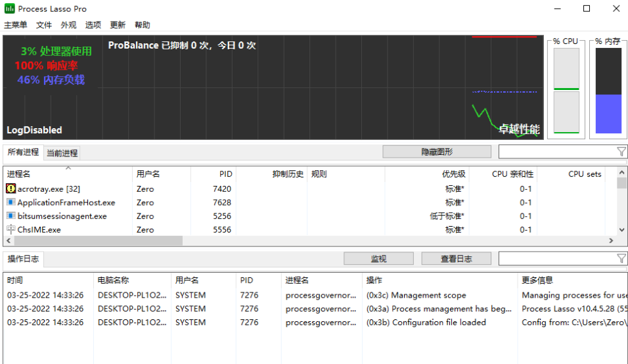Switch to the 所有进程 tab
The width and height of the screenshot is (628, 364).
23,152
